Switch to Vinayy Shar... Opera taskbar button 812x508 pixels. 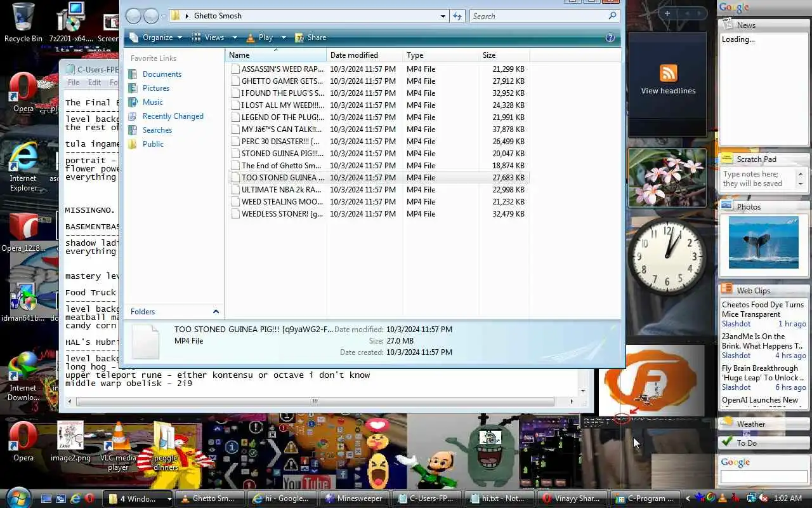[572, 498]
